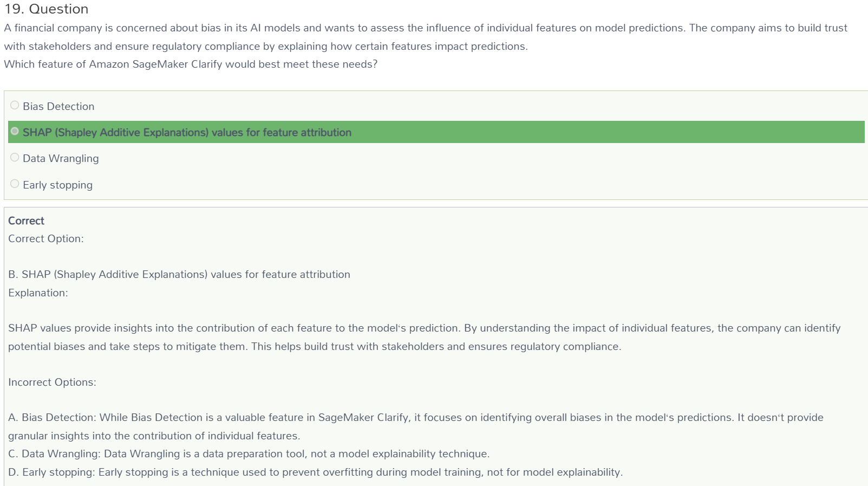Click the financial company scenario text
This screenshot has width=868, height=486.
tap(426, 37)
